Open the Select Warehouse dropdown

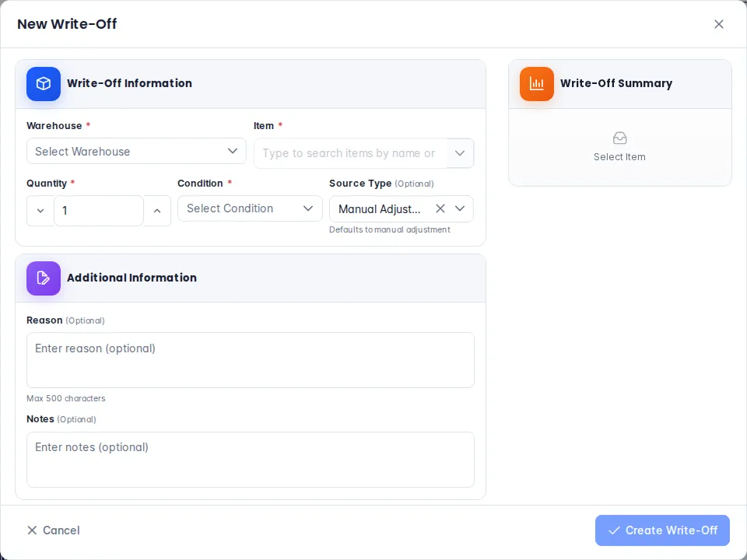click(136, 152)
